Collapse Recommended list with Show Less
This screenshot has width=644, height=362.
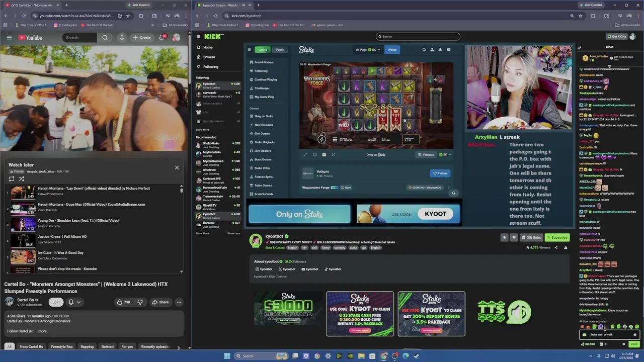click(233, 233)
